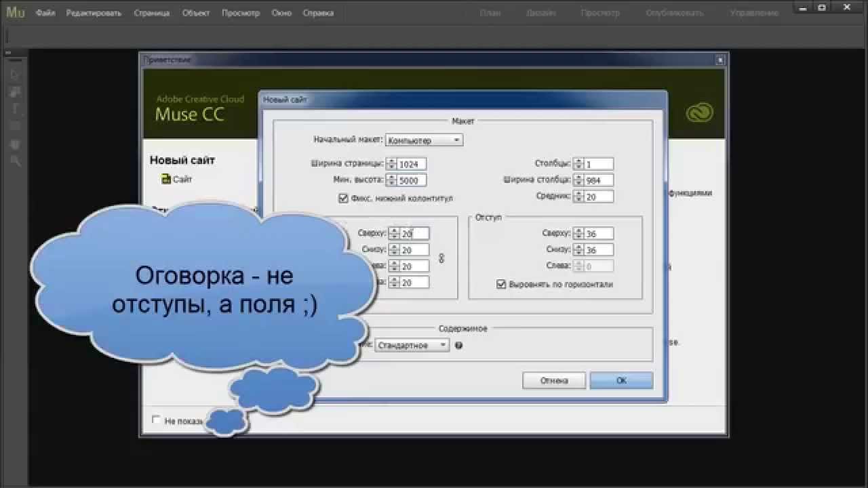Click the Mu application logo

[x=15, y=12]
